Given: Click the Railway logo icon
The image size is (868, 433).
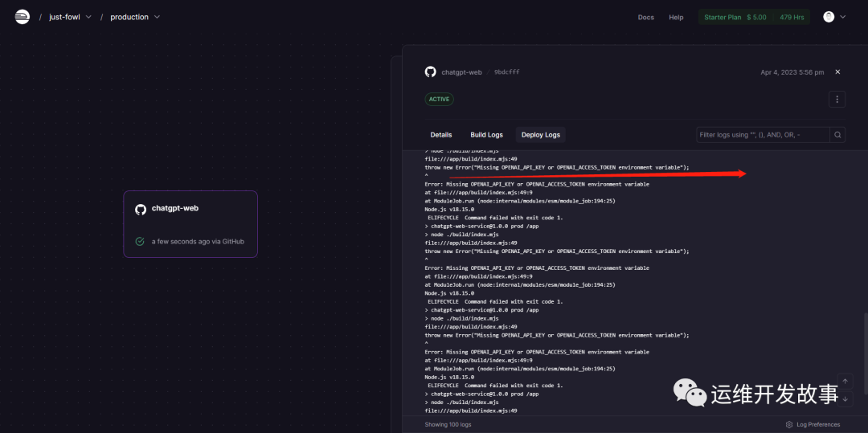Looking at the screenshot, I should click(x=22, y=17).
